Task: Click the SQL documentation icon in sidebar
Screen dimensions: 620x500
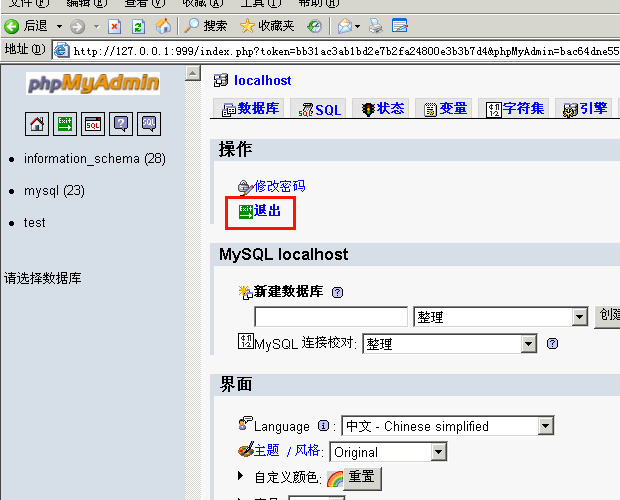Action: [x=149, y=124]
